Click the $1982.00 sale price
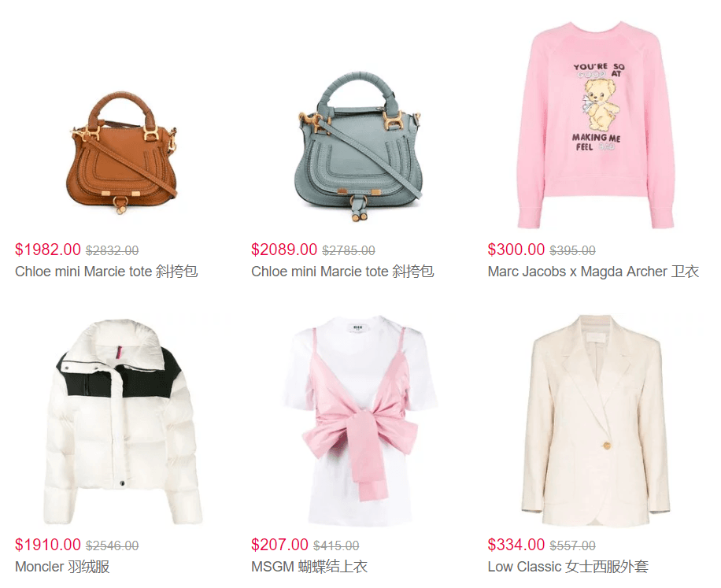Image resolution: width=721 pixels, height=588 pixels. (48, 250)
